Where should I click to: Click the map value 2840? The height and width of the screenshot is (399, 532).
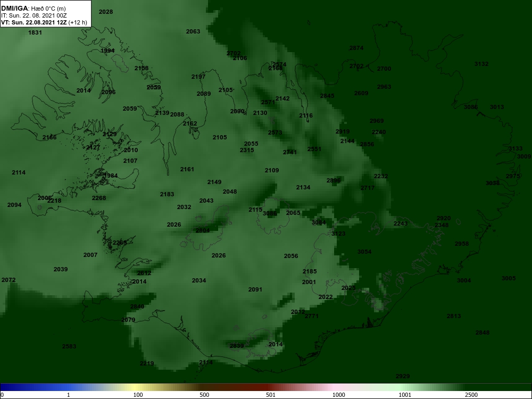click(137, 307)
